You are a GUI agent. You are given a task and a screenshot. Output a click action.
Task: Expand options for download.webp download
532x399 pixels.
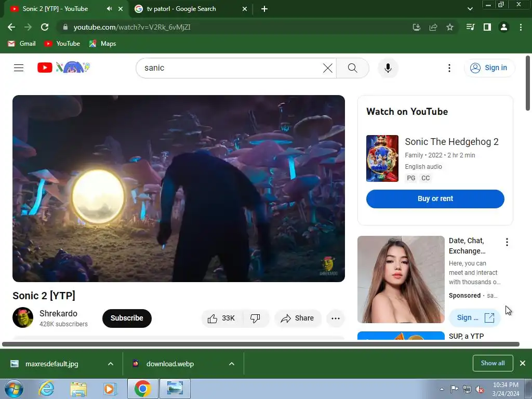pyautogui.click(x=232, y=364)
